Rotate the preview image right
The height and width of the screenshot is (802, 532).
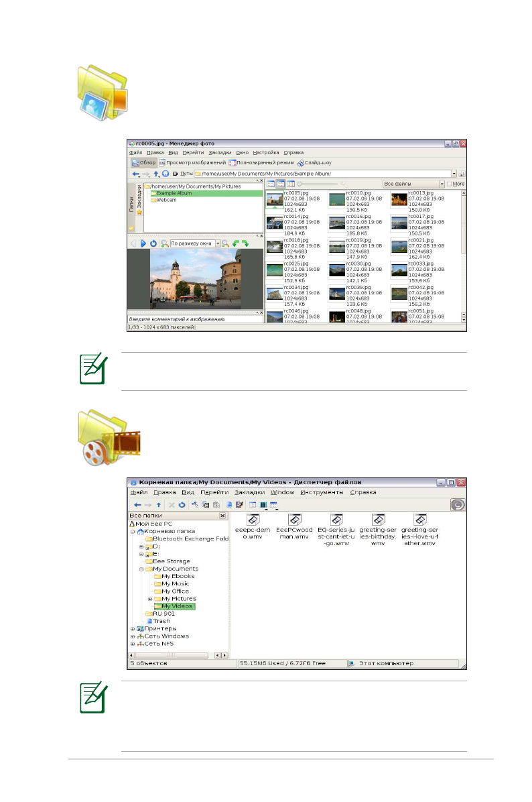point(245,243)
